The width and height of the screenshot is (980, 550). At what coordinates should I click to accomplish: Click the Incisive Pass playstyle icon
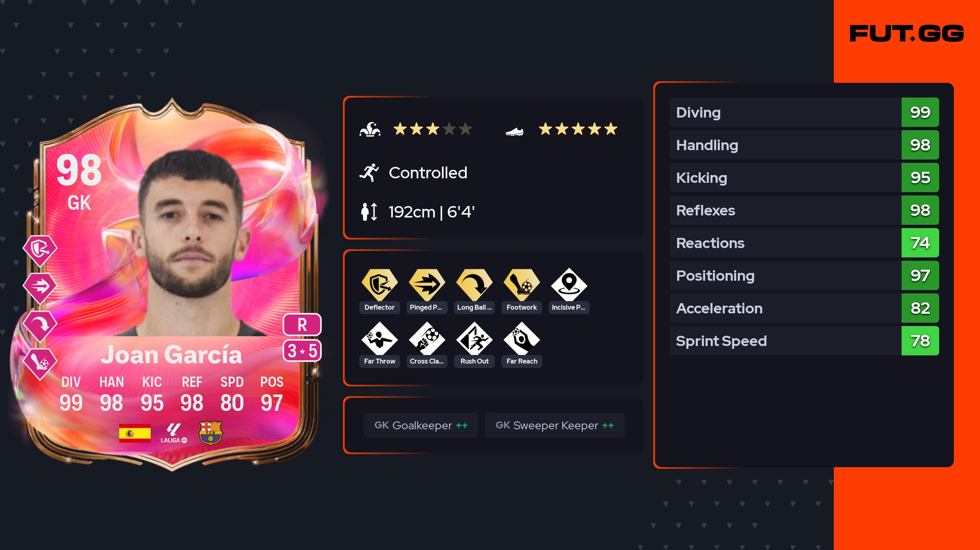[x=569, y=284]
